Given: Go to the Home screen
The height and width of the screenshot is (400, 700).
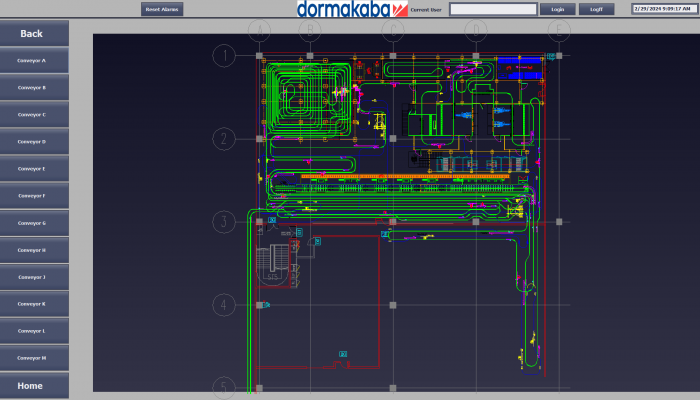Looking at the screenshot, I should (34, 385).
